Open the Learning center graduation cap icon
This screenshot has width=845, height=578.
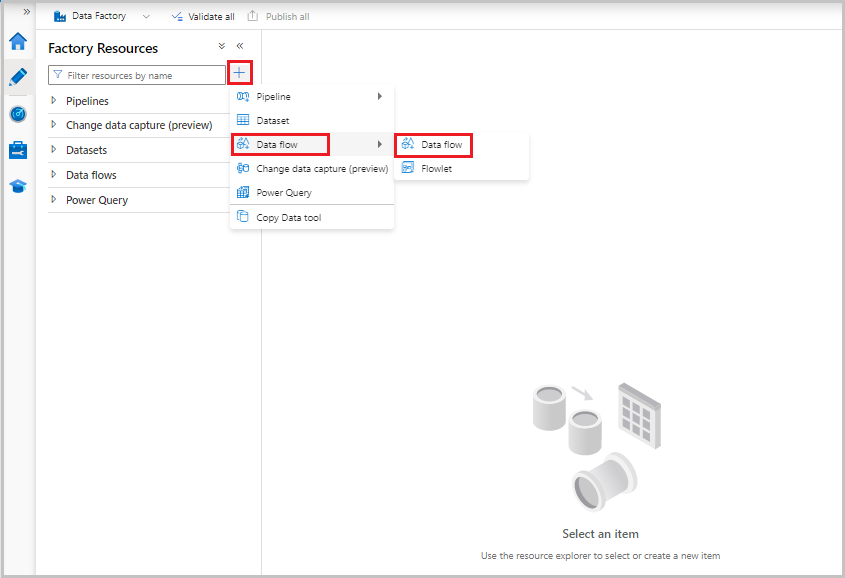pyautogui.click(x=16, y=185)
